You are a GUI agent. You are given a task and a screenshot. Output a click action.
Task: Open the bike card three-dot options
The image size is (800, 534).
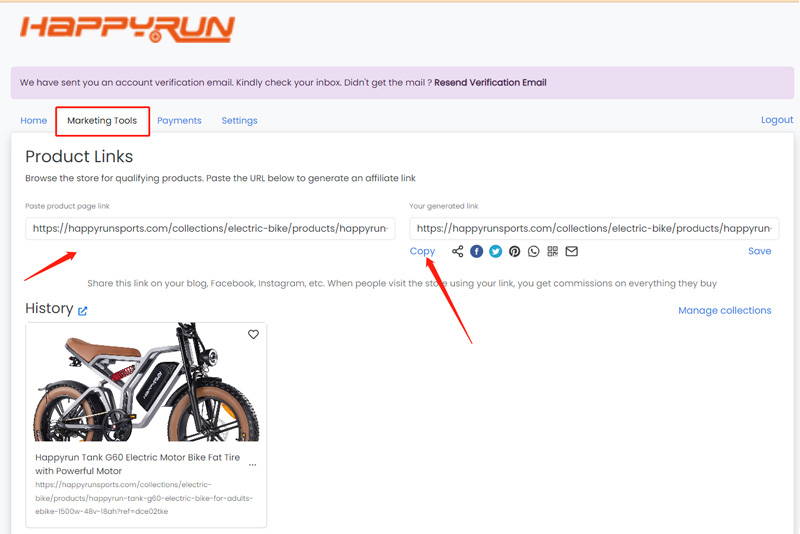(253, 465)
